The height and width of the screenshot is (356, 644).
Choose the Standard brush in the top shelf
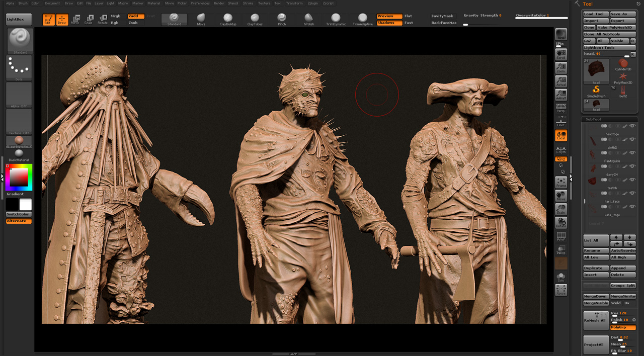click(x=174, y=20)
